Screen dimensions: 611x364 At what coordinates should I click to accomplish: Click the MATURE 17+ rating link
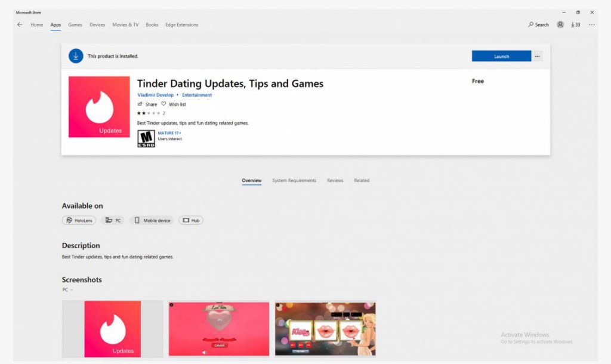tap(169, 133)
